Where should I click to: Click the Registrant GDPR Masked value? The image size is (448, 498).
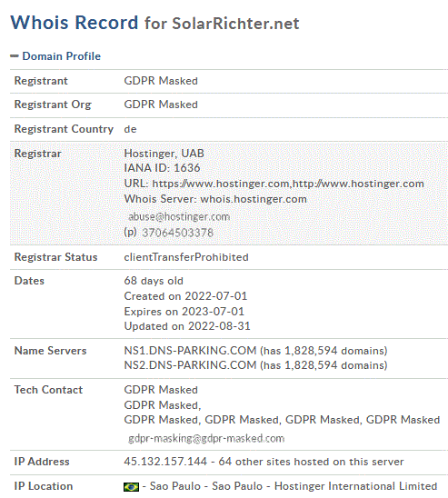click(161, 81)
